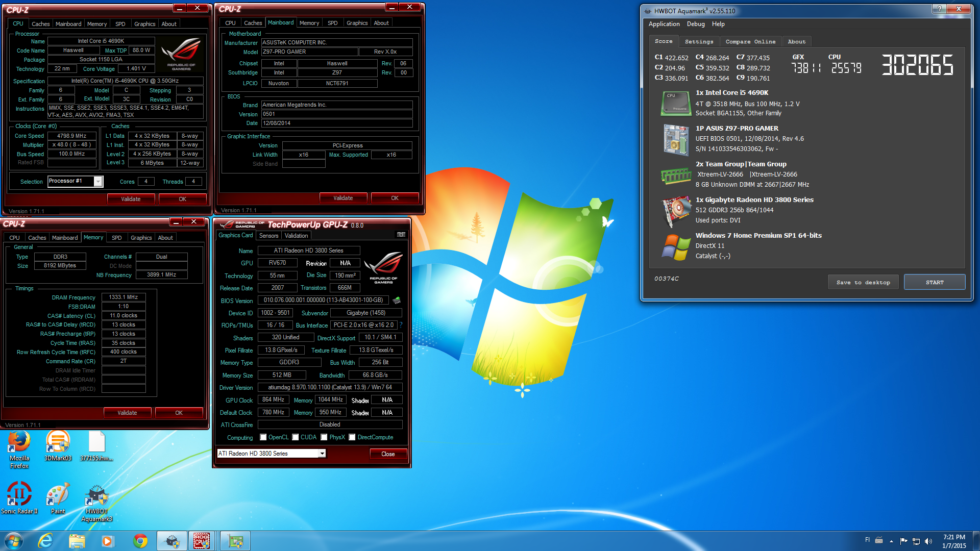Click Close button in GPU-Z
Viewport: 980px width, 551px height.
point(388,454)
